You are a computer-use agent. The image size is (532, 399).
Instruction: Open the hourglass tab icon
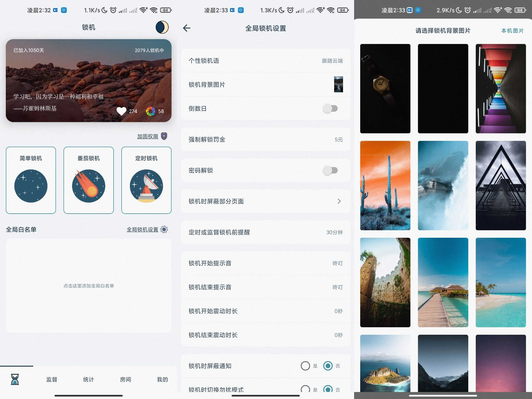coord(15,379)
